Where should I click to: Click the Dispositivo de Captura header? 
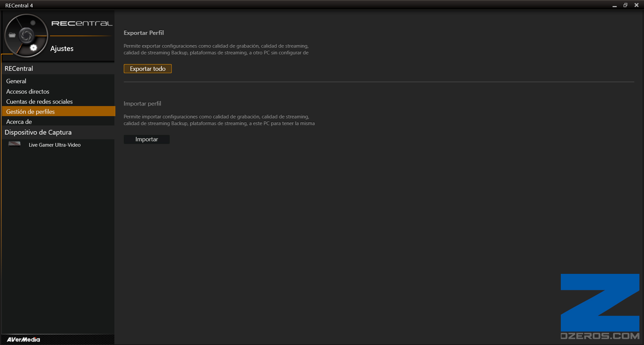pos(58,132)
